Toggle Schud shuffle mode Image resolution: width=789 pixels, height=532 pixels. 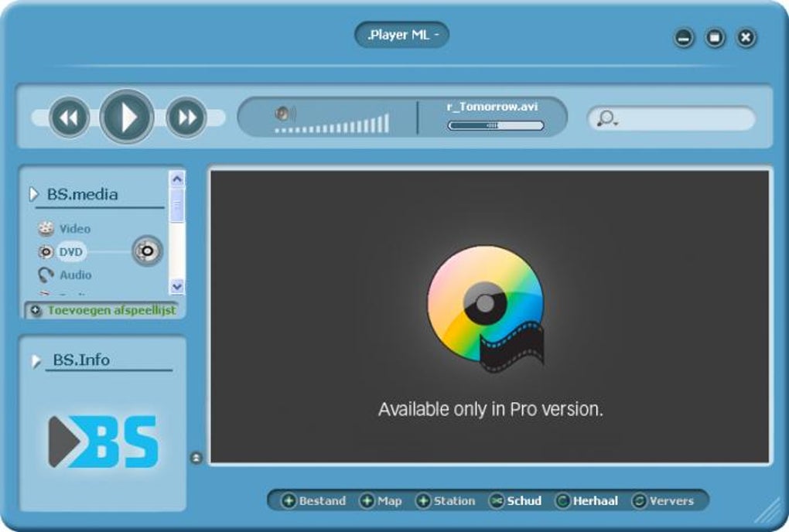(x=524, y=501)
